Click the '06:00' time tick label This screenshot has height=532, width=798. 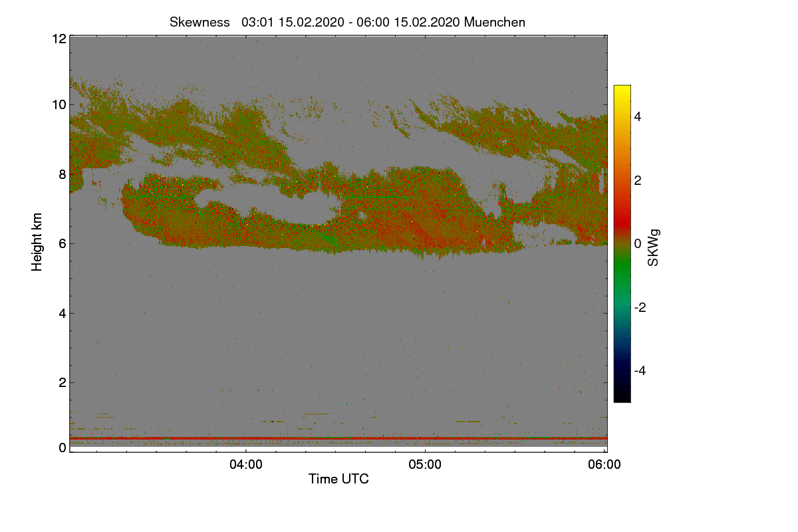pos(604,465)
